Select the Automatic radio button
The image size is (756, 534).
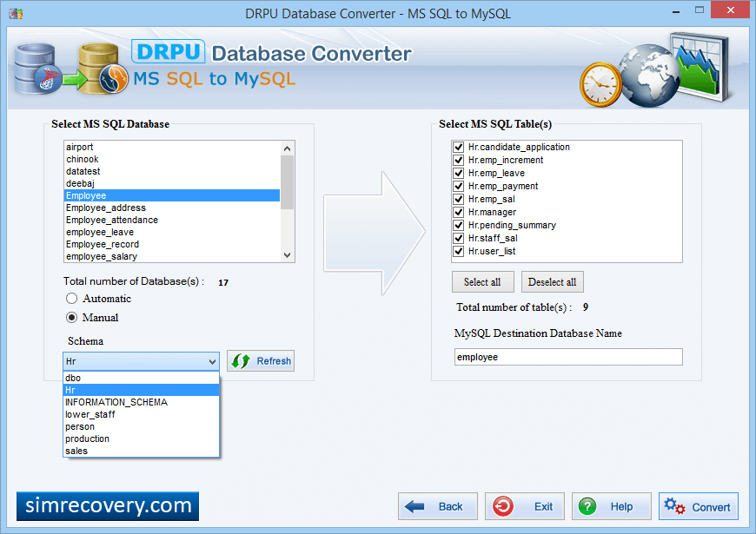[71, 299]
